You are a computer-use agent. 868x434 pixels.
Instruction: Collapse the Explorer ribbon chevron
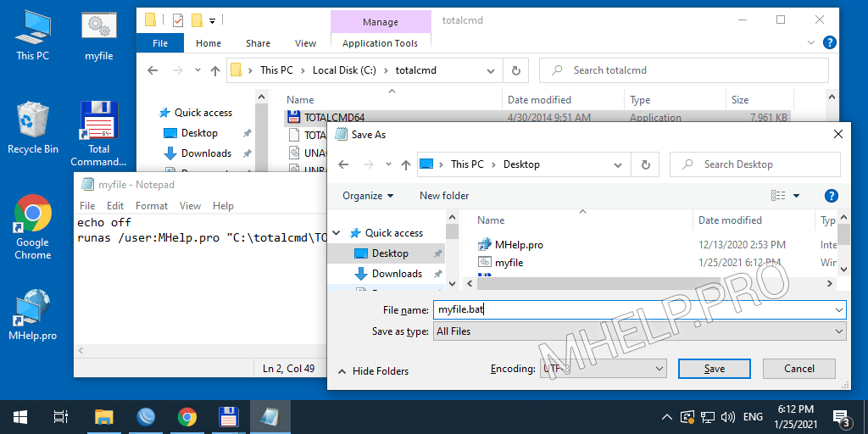tap(811, 42)
